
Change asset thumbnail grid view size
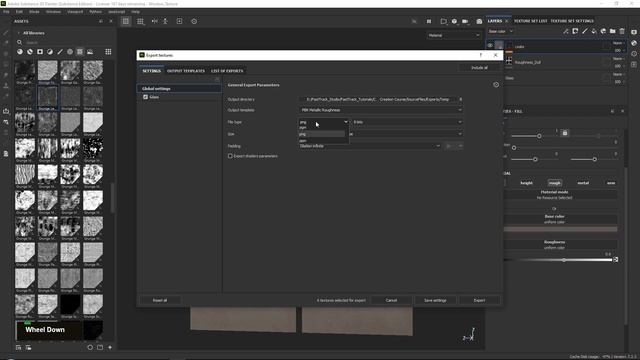coord(108,52)
